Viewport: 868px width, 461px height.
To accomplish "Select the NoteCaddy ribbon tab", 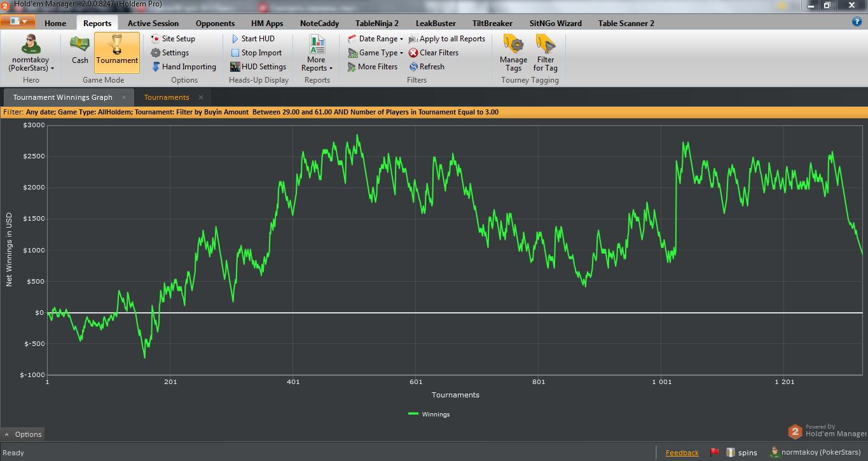I will [x=320, y=24].
